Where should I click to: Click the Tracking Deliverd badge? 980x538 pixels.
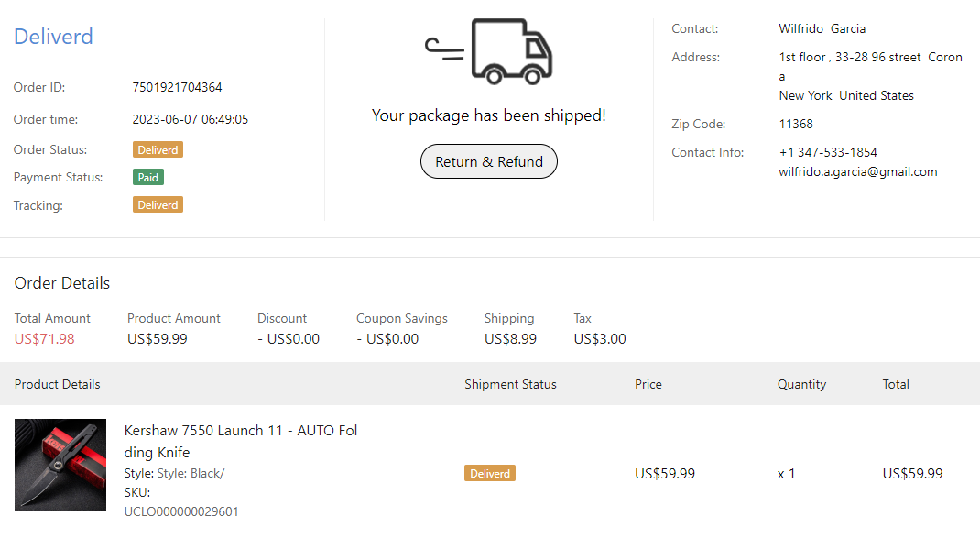pyautogui.click(x=158, y=204)
